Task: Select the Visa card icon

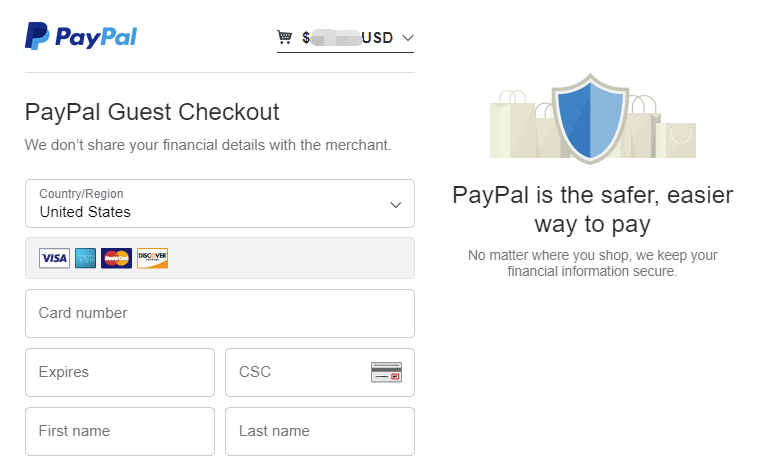Action: pos(54,258)
